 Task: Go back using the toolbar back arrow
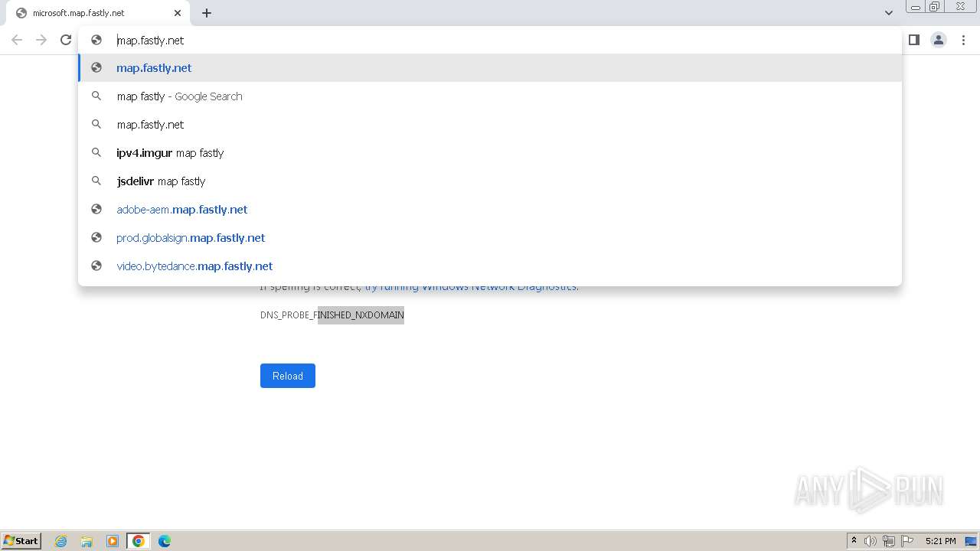pyautogui.click(x=17, y=40)
